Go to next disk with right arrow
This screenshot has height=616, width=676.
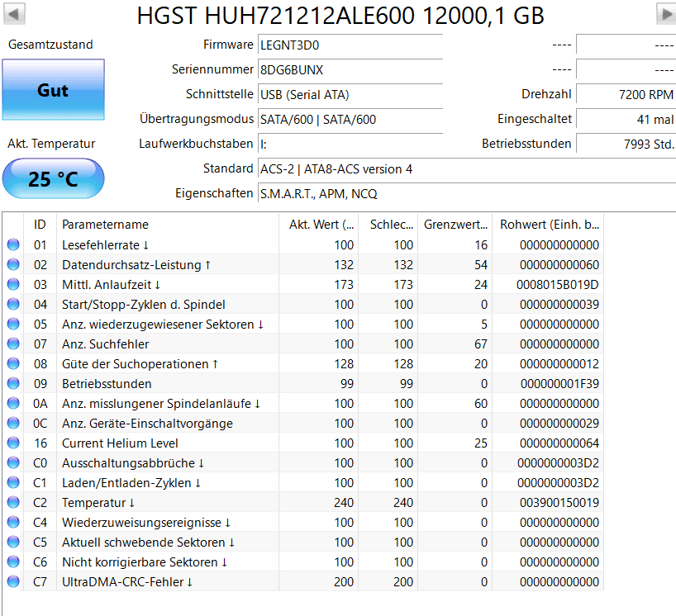coord(666,14)
